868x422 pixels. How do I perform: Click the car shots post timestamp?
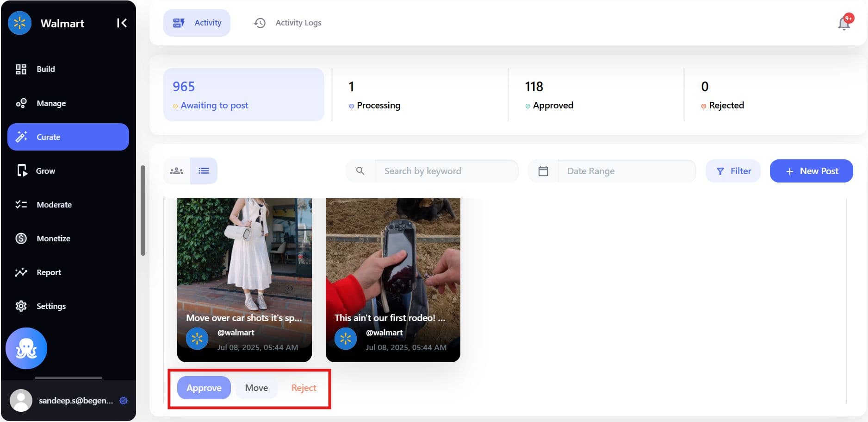pyautogui.click(x=258, y=347)
